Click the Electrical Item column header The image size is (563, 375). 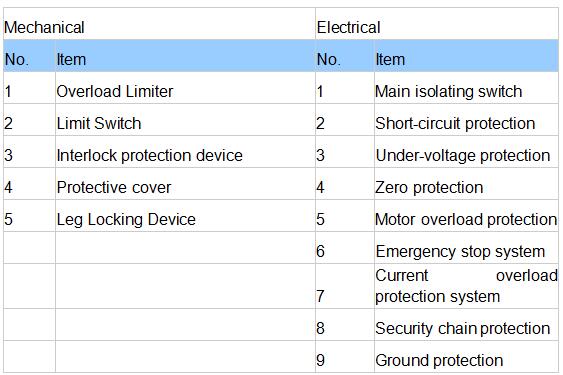[x=466, y=56]
